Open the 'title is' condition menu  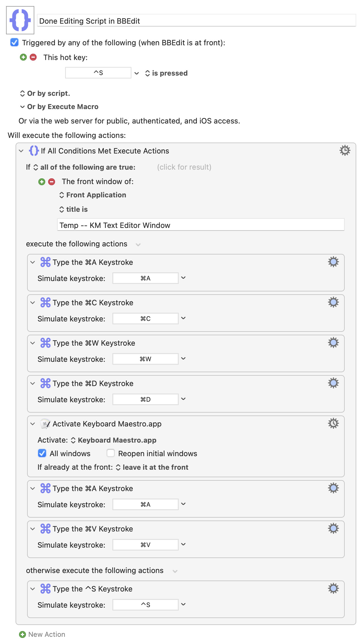[73, 209]
